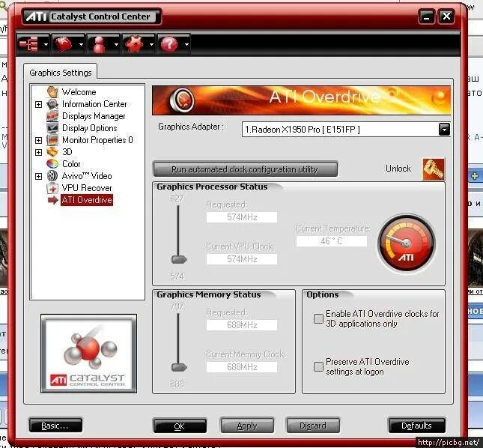
Task: Click the GPU clock slider handle
Action: 179,259
